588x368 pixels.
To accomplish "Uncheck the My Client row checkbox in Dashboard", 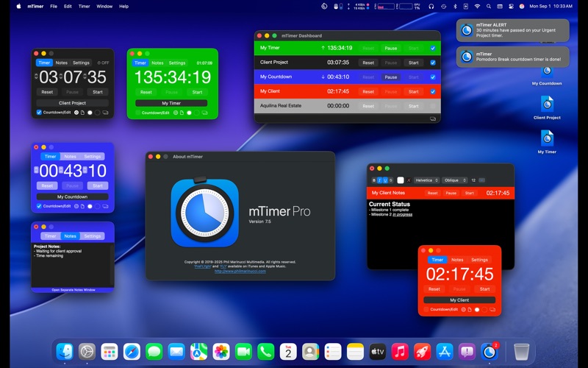I will 433,91.
